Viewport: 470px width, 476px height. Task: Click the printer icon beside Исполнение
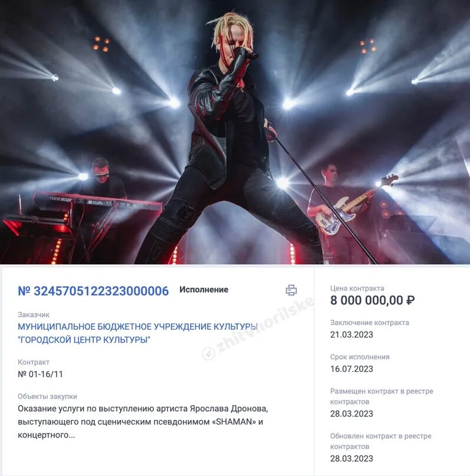(x=291, y=290)
